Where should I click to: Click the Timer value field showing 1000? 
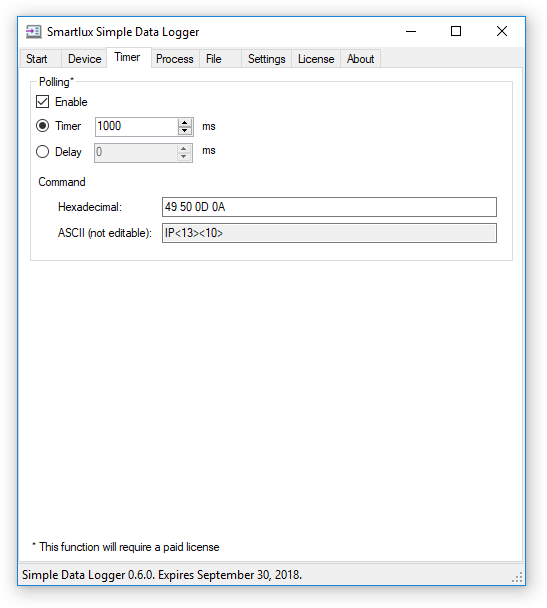[136, 126]
